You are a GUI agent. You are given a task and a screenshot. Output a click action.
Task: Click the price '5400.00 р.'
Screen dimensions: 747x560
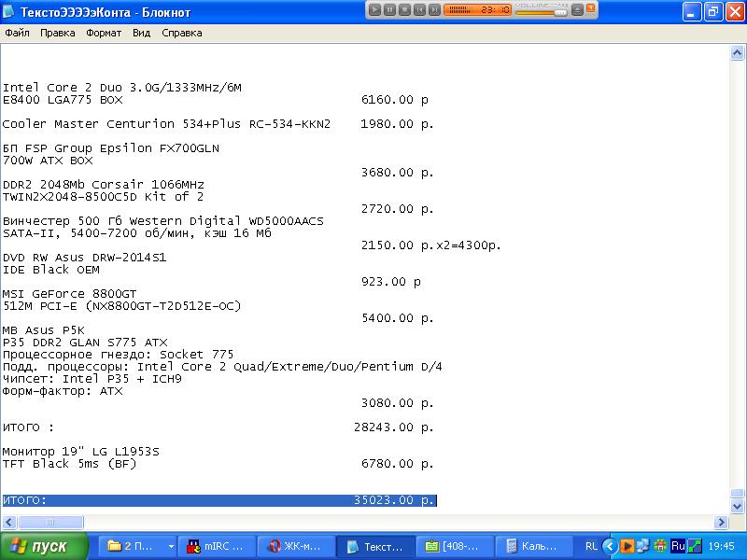397,318
